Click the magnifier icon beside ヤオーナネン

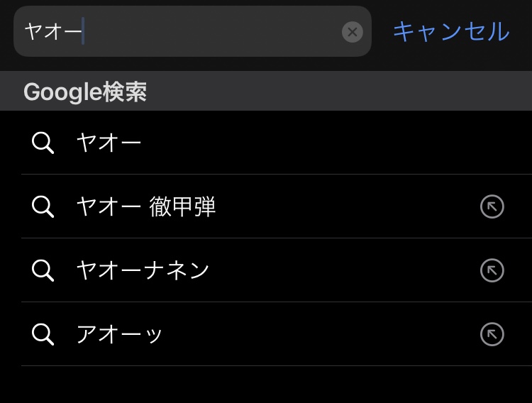tap(43, 270)
